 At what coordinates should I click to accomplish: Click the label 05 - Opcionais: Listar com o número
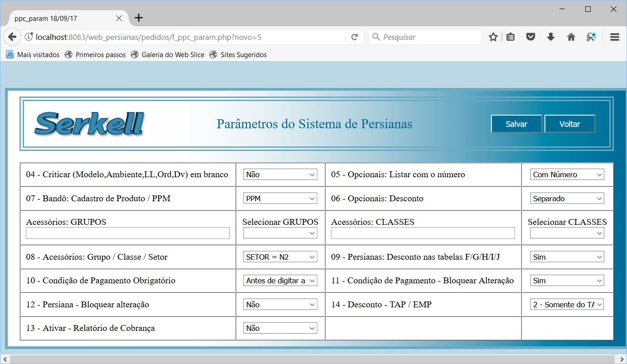point(398,175)
